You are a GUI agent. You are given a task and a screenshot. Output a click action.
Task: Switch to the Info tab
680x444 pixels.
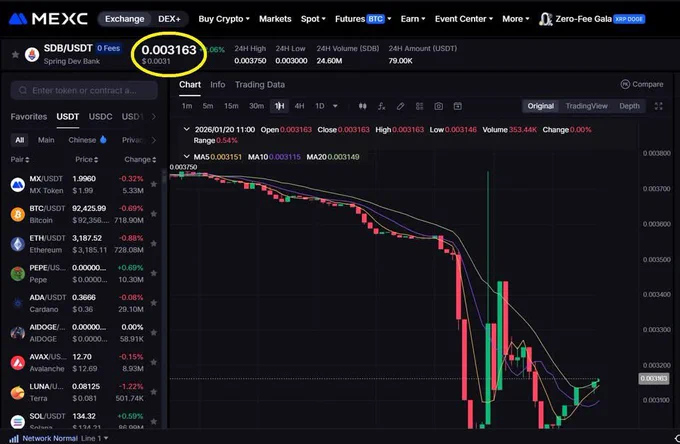[x=218, y=85]
